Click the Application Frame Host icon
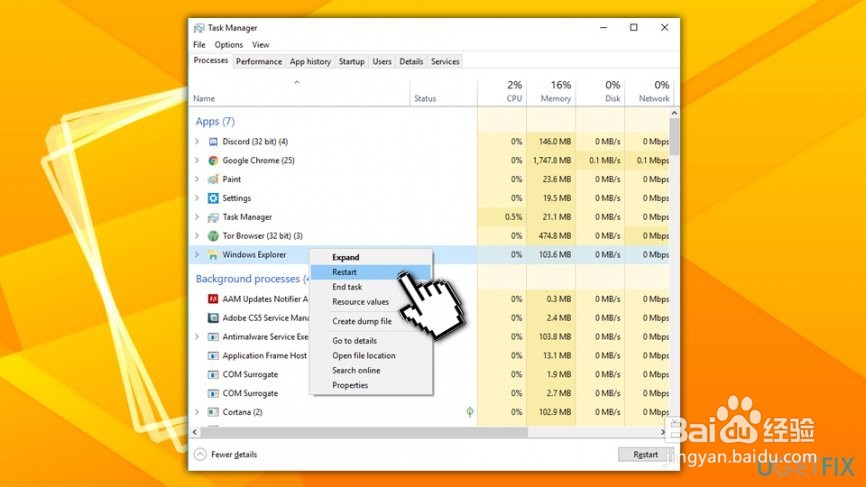This screenshot has height=487, width=866. 213,356
